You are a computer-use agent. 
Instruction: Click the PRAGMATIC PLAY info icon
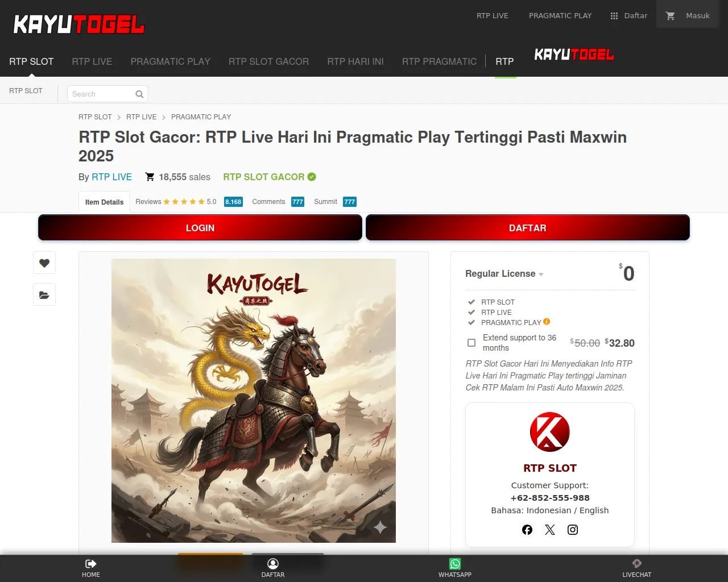tap(547, 322)
